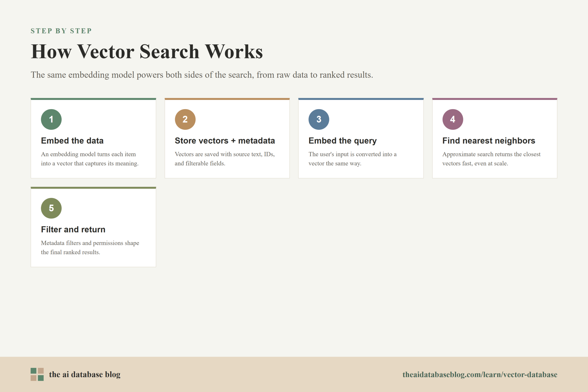Select the 'Filter and return' heading
The width and height of the screenshot is (588, 392).
click(73, 229)
